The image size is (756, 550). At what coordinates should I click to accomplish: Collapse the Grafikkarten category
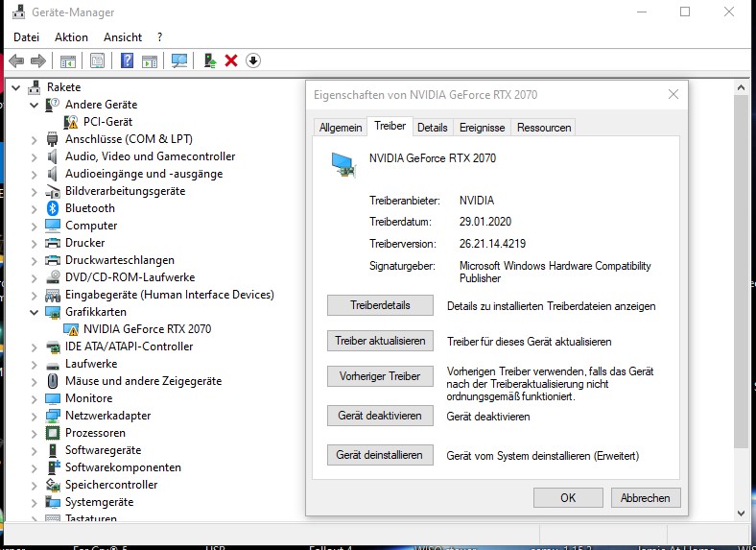click(x=34, y=312)
